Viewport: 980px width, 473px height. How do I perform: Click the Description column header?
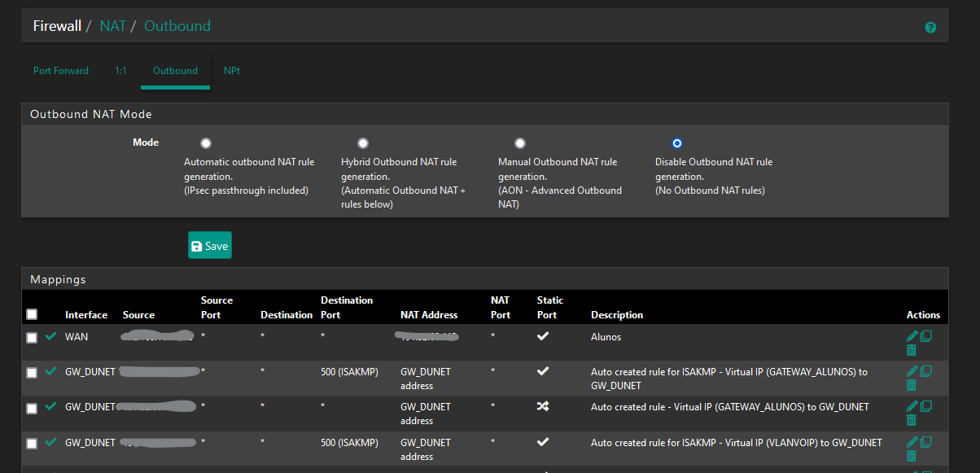coord(617,315)
